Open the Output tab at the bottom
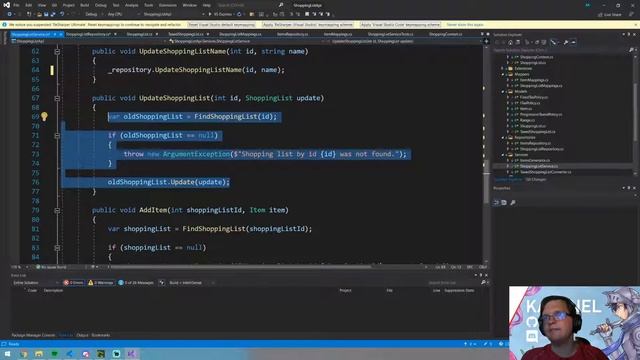The width and height of the screenshot is (640, 360). (82, 335)
